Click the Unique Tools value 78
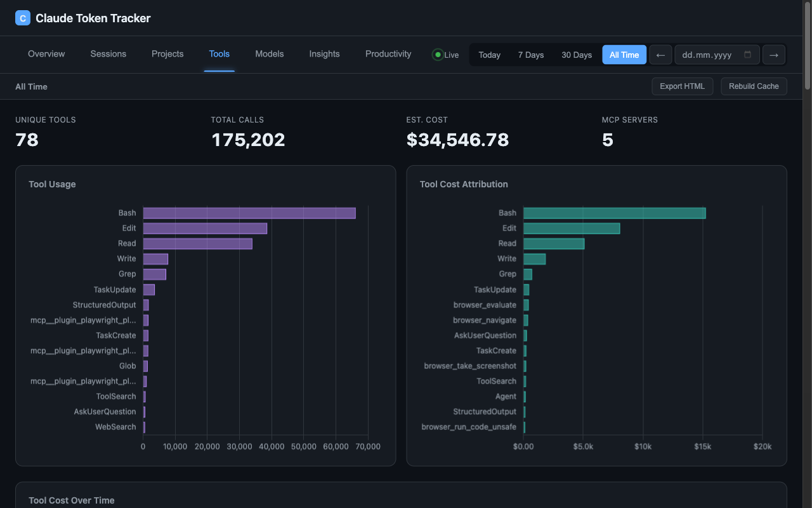812x508 pixels. (x=27, y=140)
